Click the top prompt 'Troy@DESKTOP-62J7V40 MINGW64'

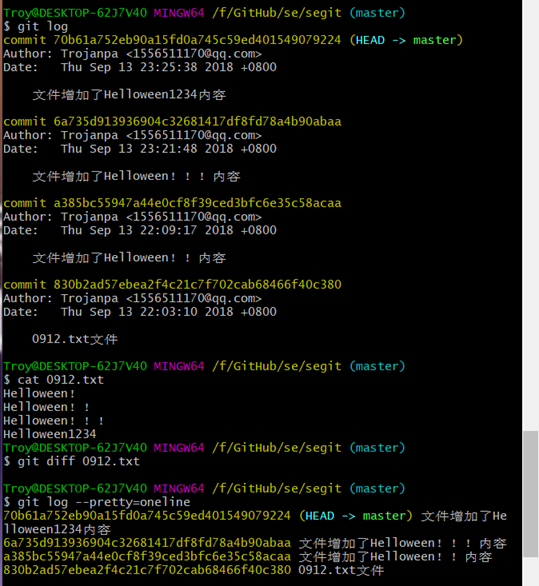pyautogui.click(x=104, y=13)
